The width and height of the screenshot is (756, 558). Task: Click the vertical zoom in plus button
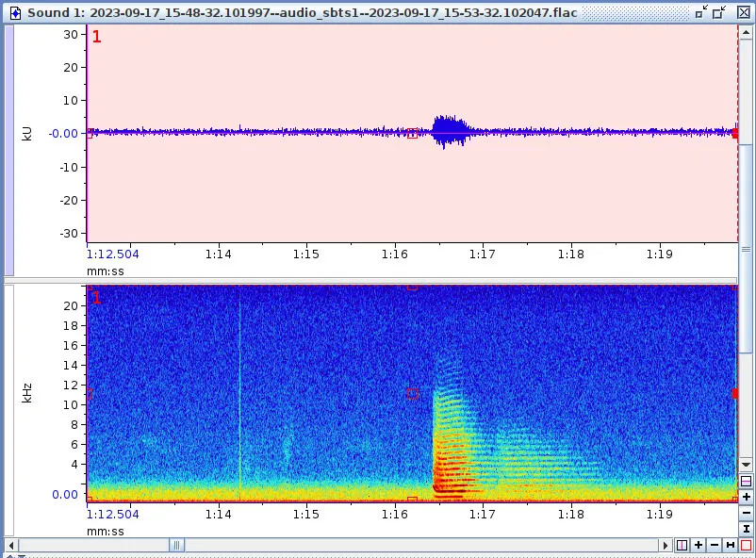[x=747, y=497]
